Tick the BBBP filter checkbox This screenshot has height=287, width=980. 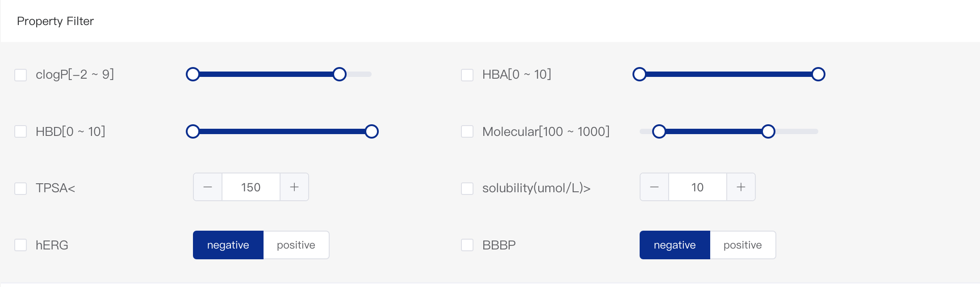click(467, 245)
